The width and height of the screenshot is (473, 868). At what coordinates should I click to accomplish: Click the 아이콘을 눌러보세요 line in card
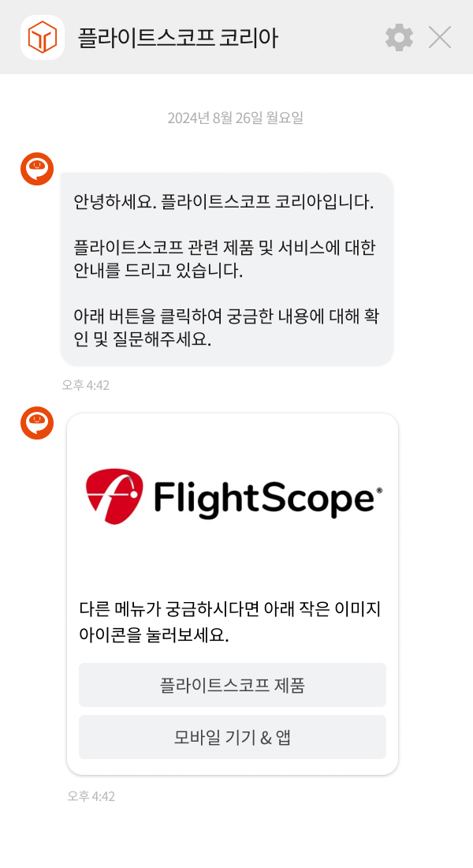point(154,635)
